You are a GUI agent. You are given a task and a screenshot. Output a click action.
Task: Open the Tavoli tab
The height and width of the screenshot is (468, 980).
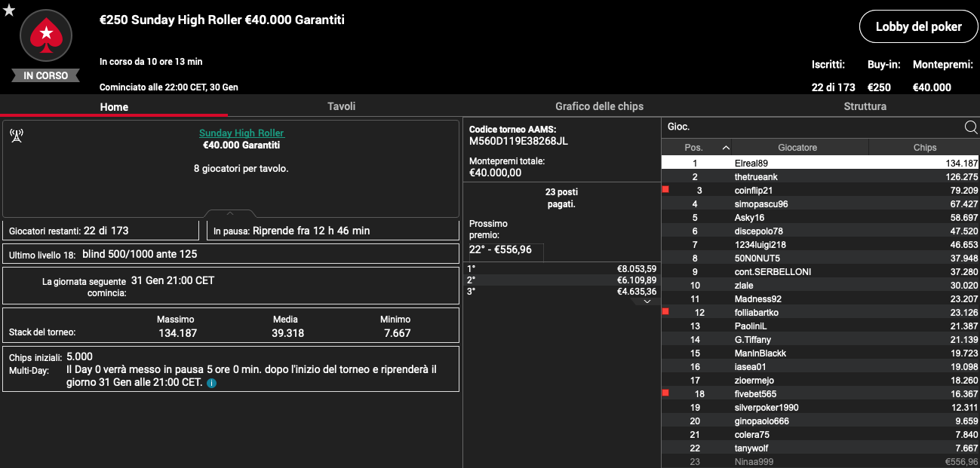[x=341, y=106]
